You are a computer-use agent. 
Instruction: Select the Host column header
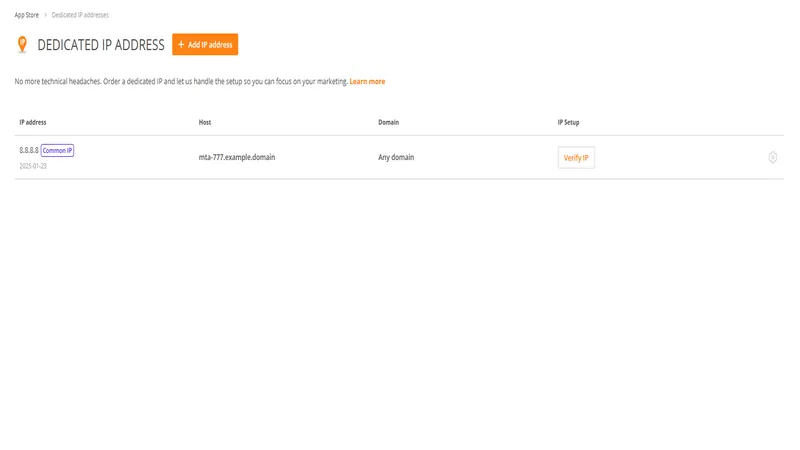pyautogui.click(x=205, y=122)
